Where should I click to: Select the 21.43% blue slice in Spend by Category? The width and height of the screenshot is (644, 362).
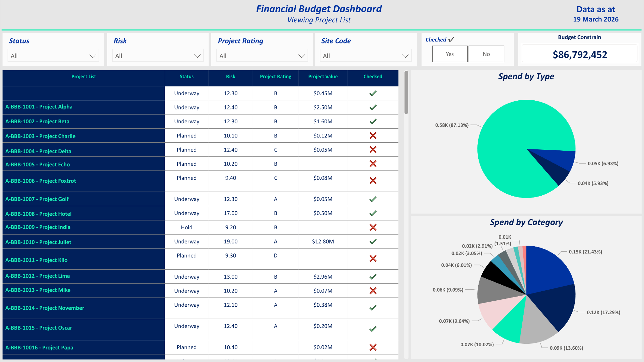[547, 270]
